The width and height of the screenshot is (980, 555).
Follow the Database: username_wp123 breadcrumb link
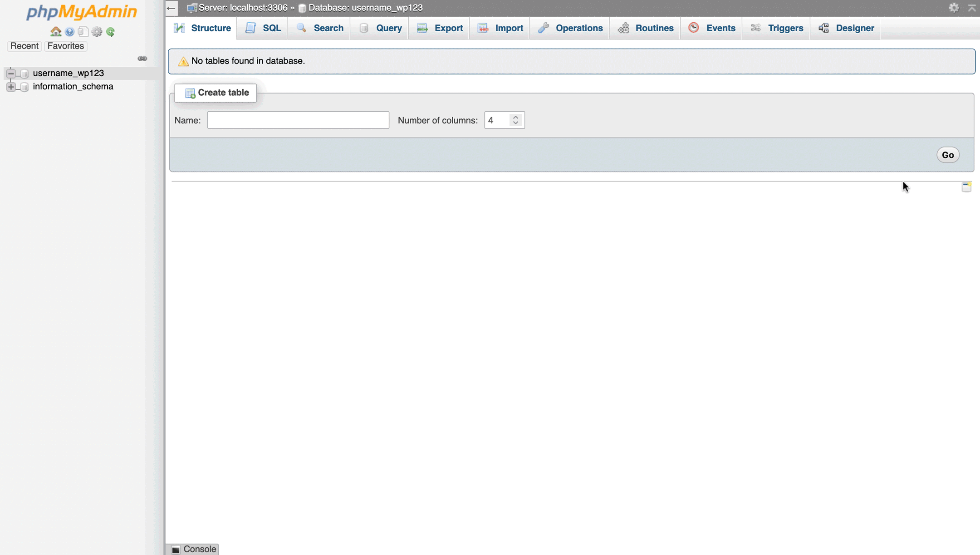(366, 8)
